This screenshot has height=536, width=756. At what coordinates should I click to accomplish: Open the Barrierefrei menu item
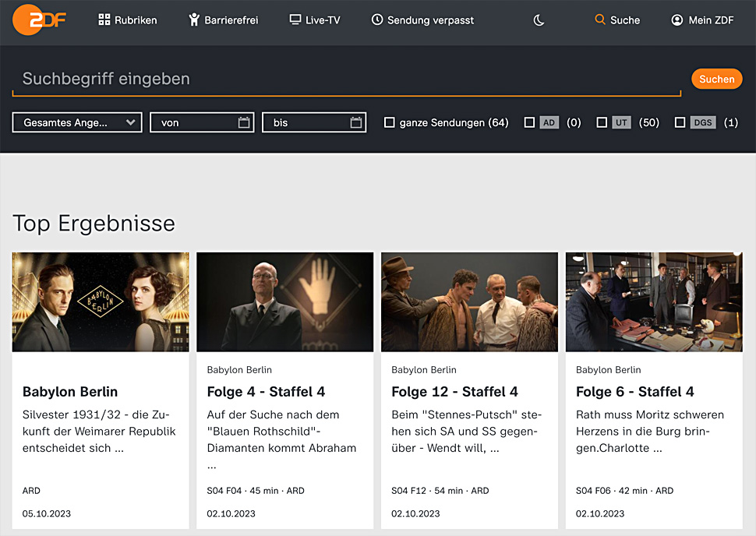[223, 19]
